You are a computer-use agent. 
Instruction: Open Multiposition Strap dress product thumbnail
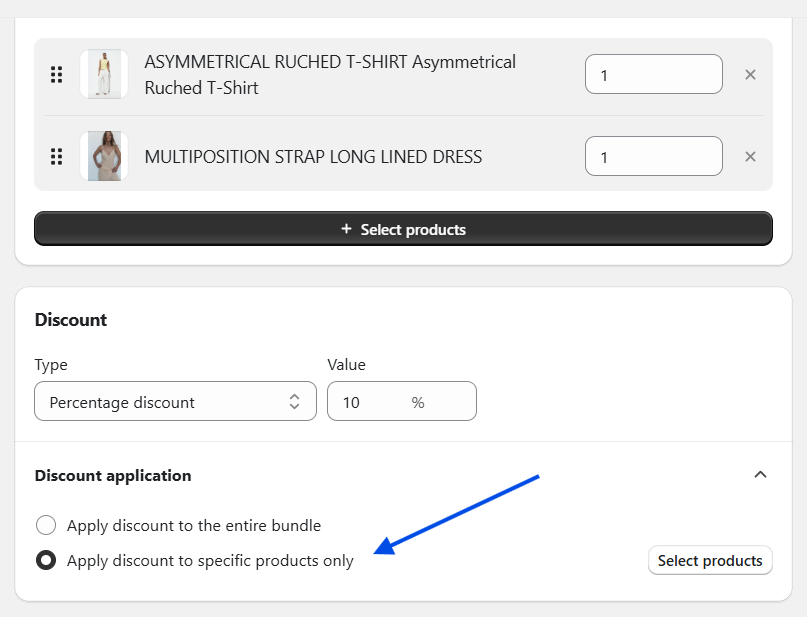[x=104, y=156]
